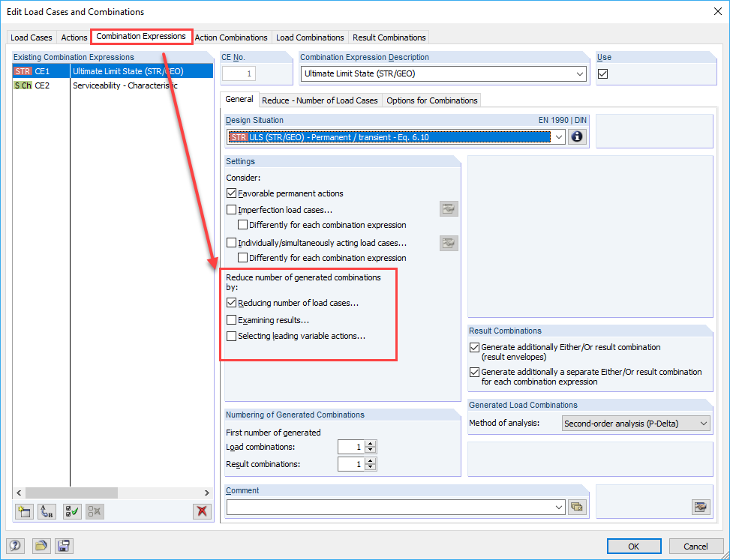Select CE1 Ultimate Limit State row
The image size is (730, 560).
coord(113,71)
